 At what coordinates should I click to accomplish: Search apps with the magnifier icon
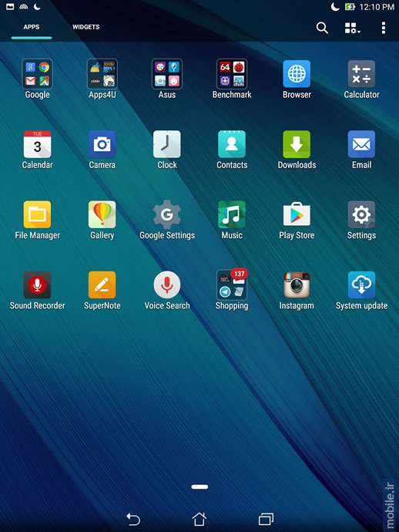(x=322, y=28)
